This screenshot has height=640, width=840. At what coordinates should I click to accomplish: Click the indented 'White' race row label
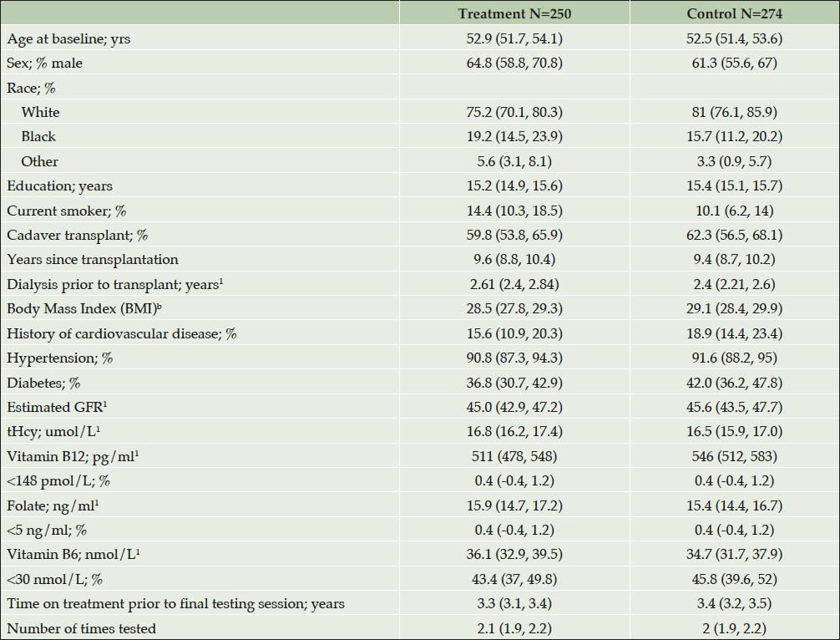[41, 112]
